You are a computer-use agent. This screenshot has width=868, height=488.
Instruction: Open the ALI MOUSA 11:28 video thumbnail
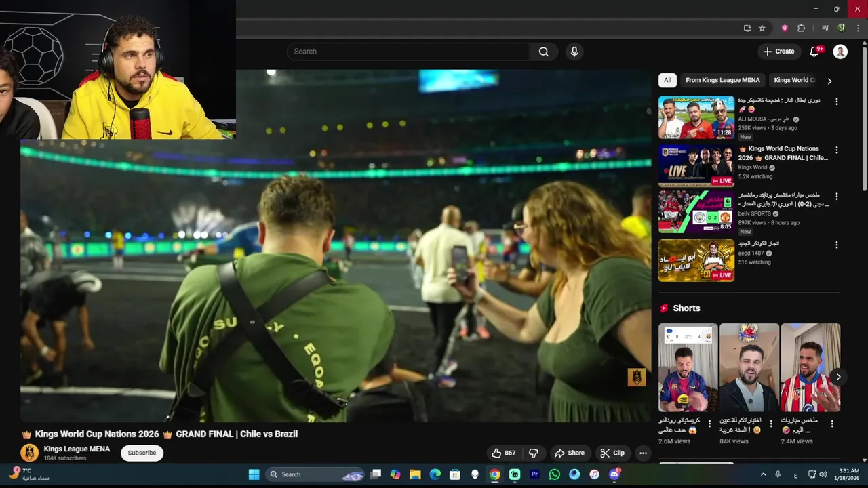(696, 117)
